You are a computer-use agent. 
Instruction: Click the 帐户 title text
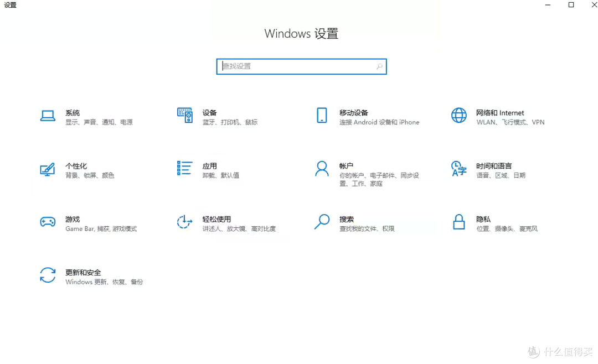pyautogui.click(x=346, y=166)
